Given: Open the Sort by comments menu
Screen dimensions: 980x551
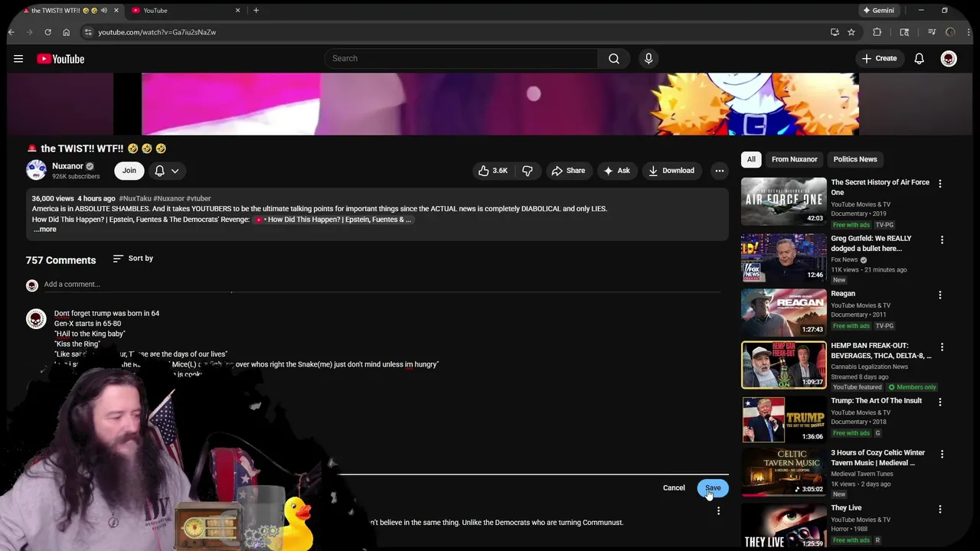Looking at the screenshot, I should click(x=133, y=259).
